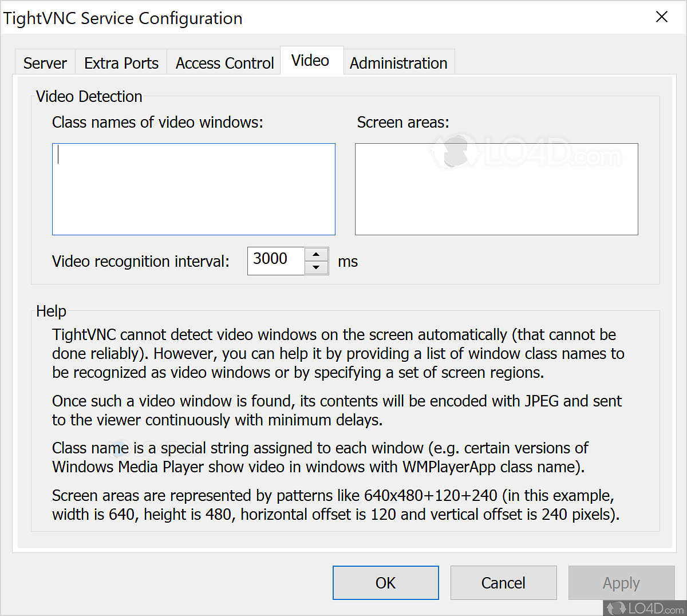
Task: Confirm settings with the OK button
Action: pyautogui.click(x=385, y=583)
